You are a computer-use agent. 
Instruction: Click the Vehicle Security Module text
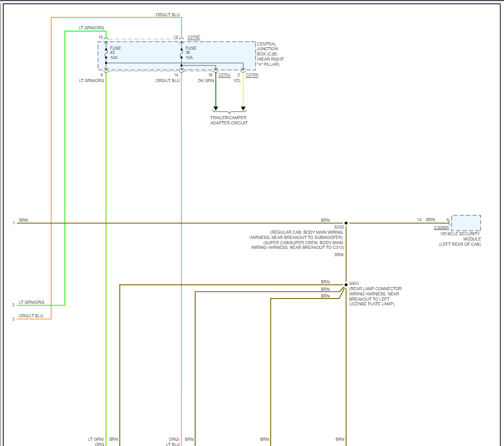pos(460,236)
